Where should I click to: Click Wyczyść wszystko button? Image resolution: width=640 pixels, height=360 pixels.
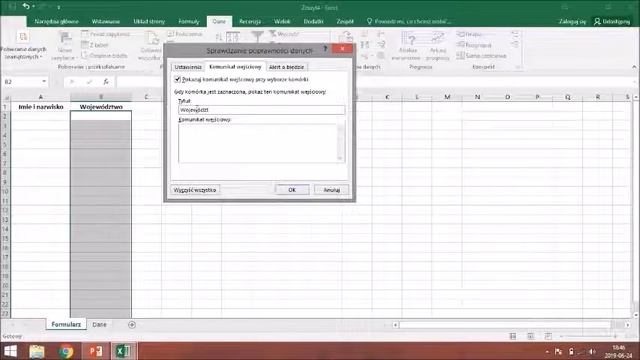pos(195,190)
